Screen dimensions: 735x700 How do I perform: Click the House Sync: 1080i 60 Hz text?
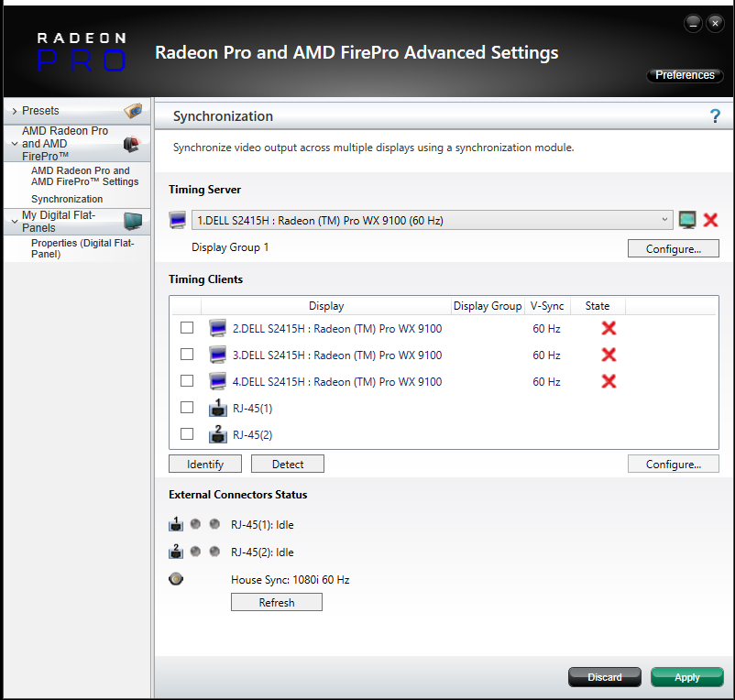coord(291,580)
